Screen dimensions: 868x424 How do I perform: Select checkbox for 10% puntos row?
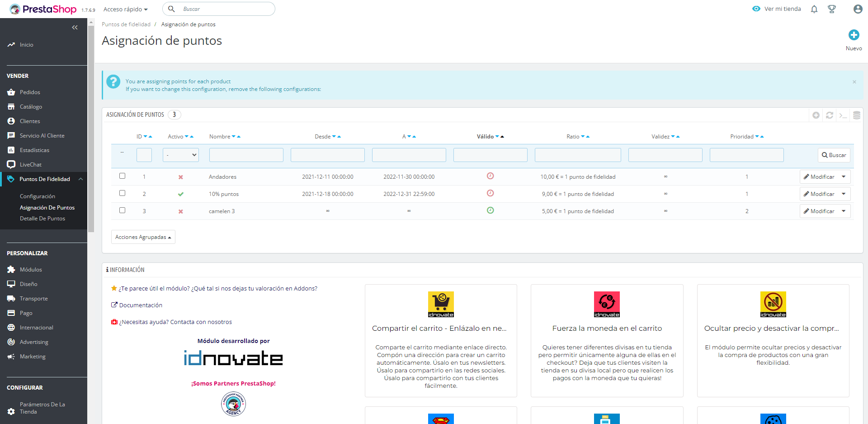(x=122, y=193)
